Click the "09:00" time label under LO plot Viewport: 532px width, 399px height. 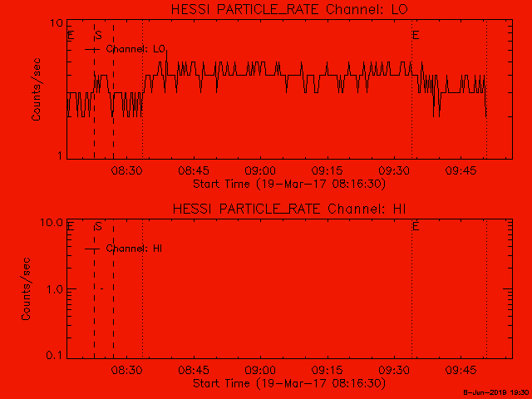[260, 170]
